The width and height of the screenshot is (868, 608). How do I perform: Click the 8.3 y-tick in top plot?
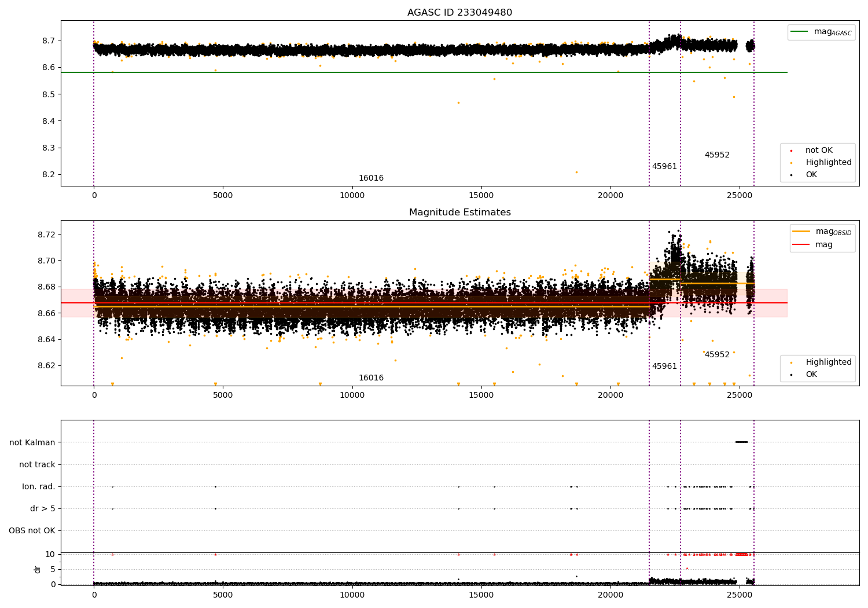[50, 148]
